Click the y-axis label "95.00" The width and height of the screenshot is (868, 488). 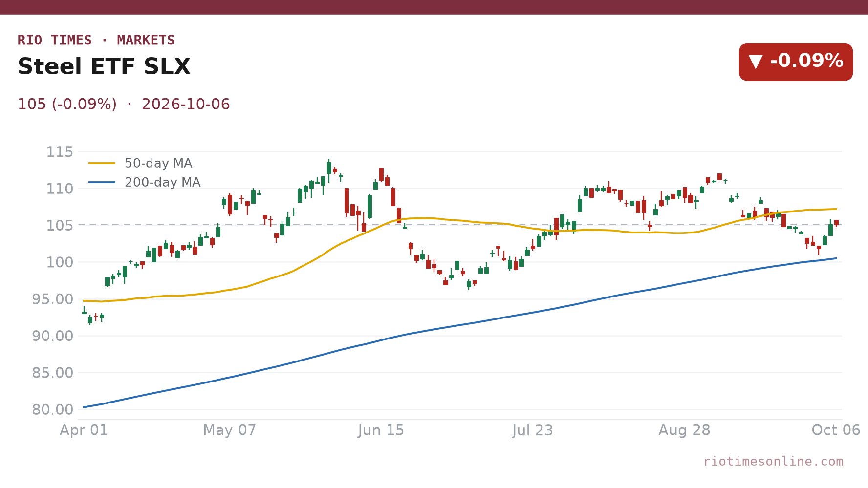tap(53, 299)
